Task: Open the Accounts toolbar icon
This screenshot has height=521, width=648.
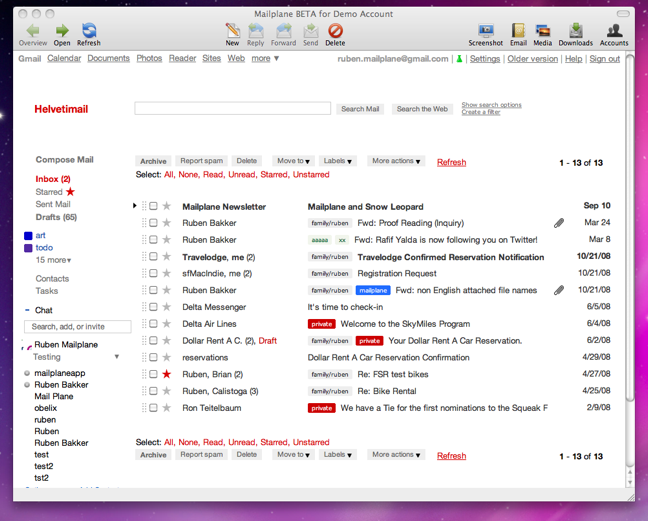Action: click(x=614, y=31)
